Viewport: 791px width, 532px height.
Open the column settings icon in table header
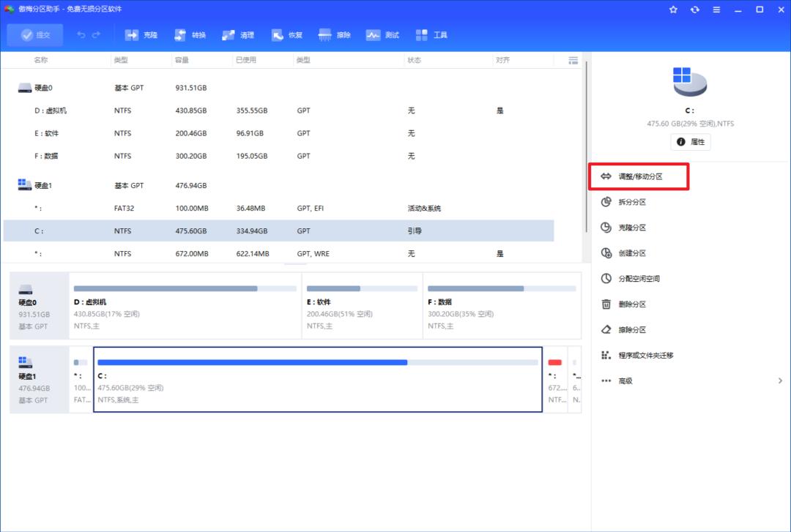[573, 60]
